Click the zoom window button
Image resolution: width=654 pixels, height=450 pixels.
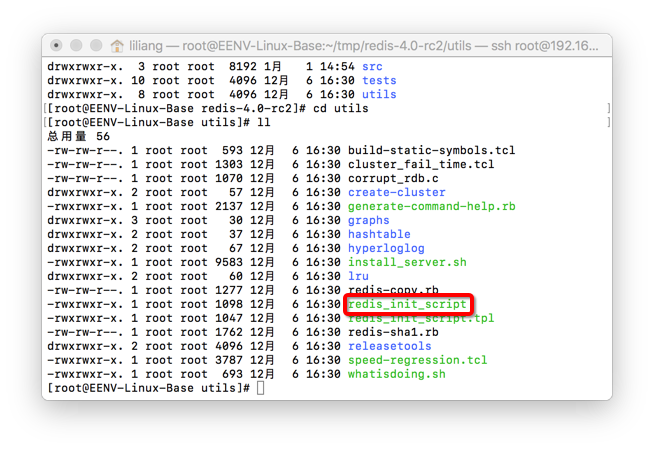(x=96, y=45)
